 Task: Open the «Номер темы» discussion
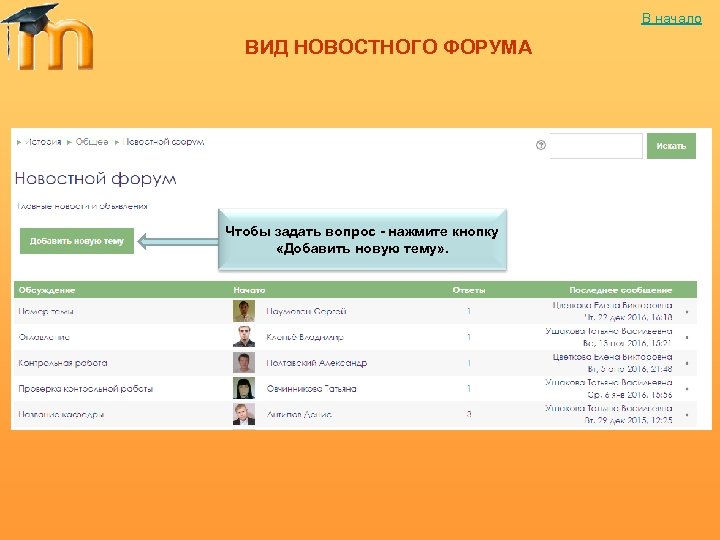click(45, 311)
